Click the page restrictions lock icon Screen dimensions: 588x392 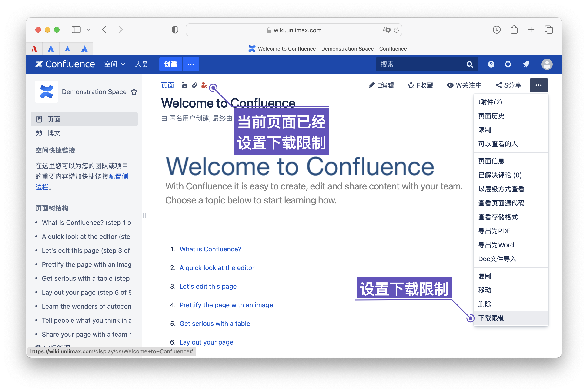click(x=184, y=85)
